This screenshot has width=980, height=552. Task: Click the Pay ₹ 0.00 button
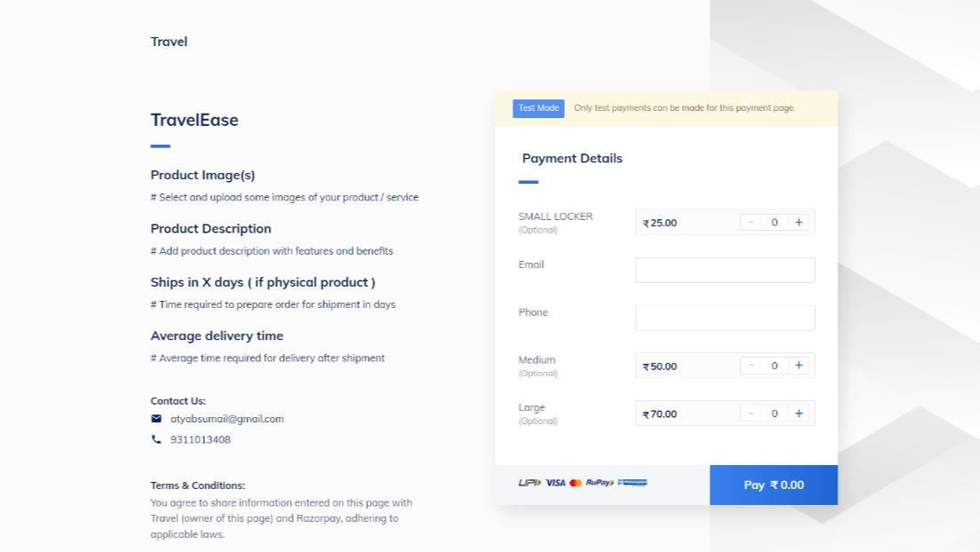coord(773,485)
